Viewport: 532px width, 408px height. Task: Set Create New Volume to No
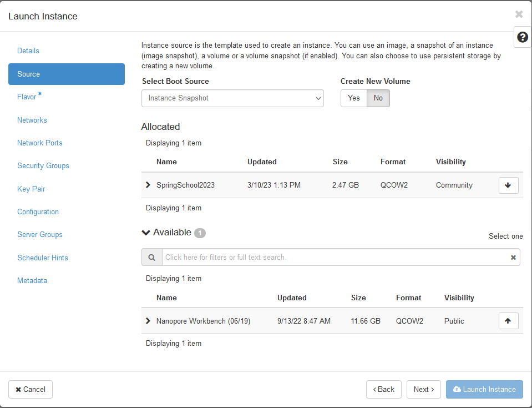click(x=378, y=98)
